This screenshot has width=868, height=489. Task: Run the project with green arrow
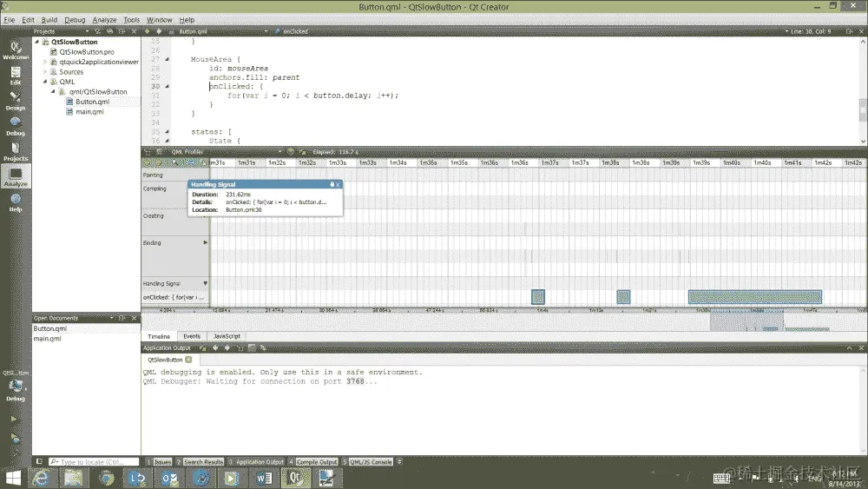point(15,419)
